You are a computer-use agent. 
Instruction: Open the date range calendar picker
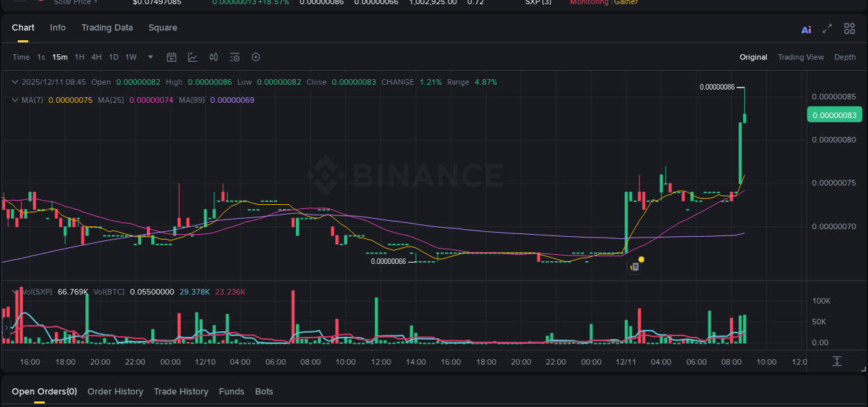click(172, 57)
